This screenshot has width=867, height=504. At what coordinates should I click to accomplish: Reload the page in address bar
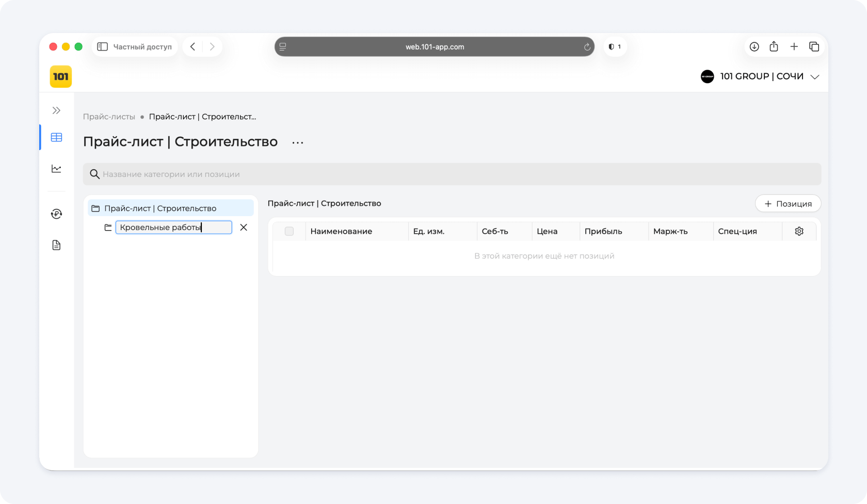tap(587, 47)
